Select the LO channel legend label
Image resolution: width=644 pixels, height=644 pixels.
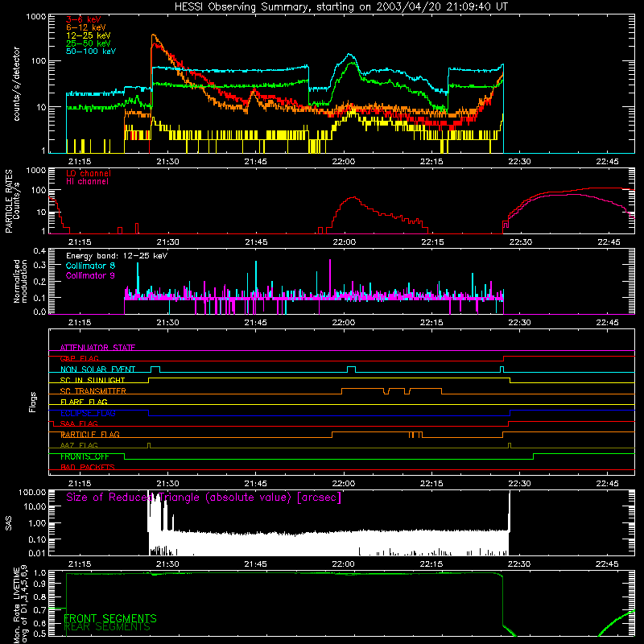tap(89, 174)
